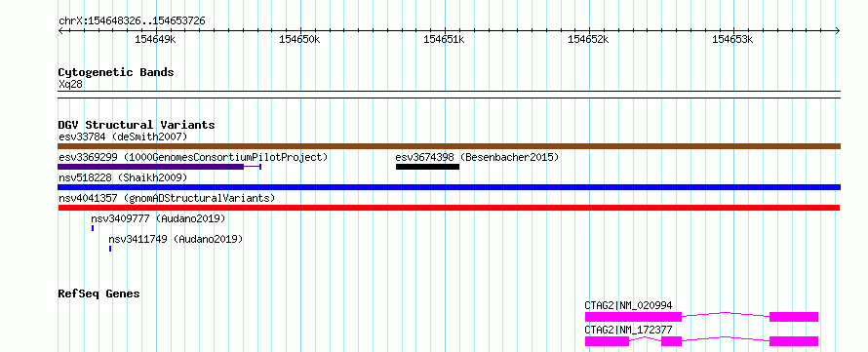
Task: Open the nsv3411749 (Audano2019) label
Action: coord(176,239)
